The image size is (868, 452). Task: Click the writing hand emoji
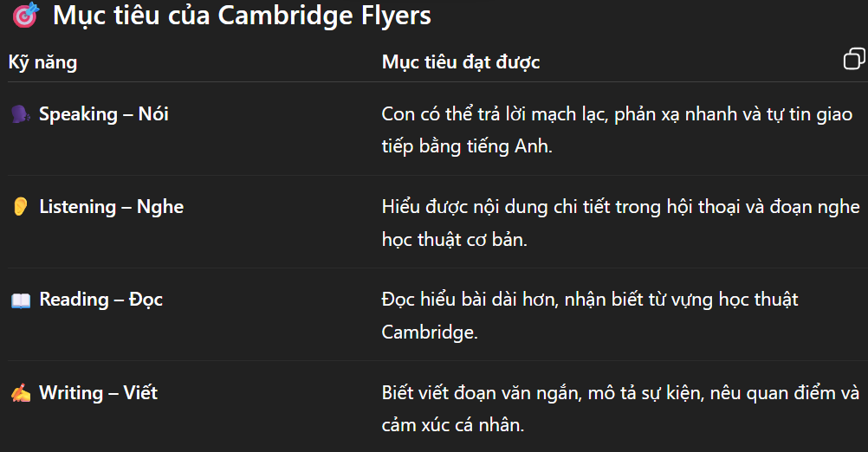(21, 393)
